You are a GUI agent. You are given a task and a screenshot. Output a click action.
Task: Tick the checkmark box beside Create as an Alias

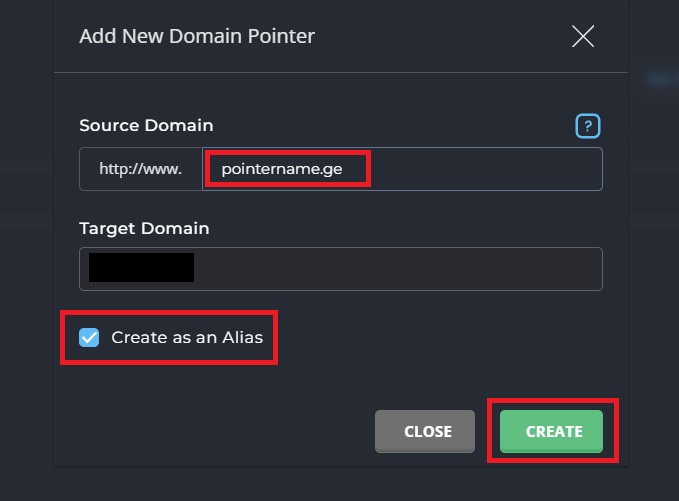[x=89, y=337]
